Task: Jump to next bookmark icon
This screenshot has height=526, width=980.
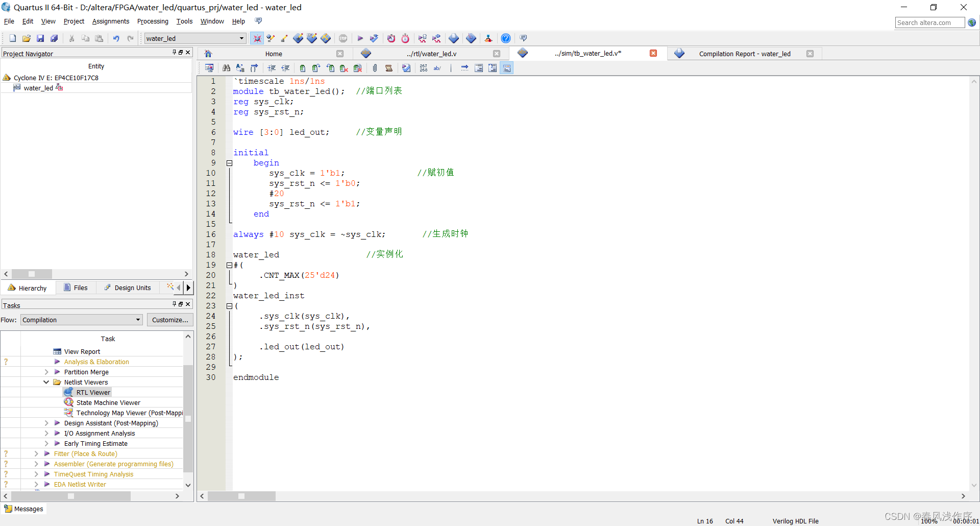Action: point(316,68)
